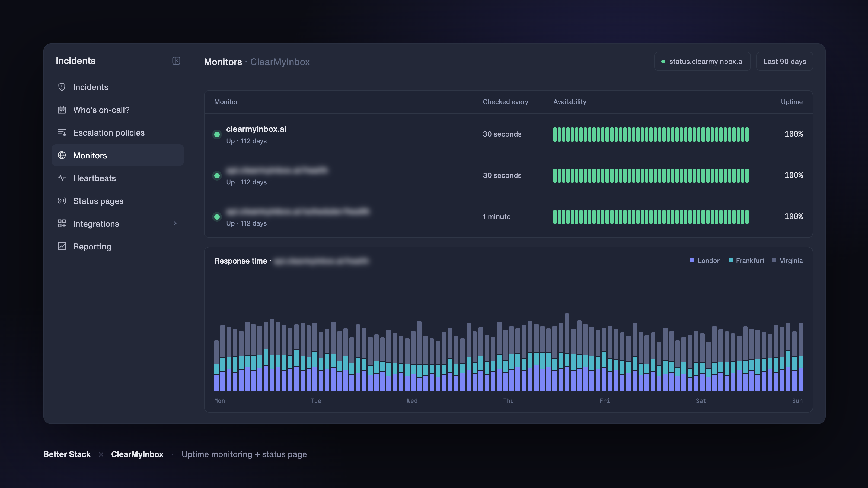Viewport: 868px width, 488px height.
Task: Toggle Frankfurt series in the chart legend
Action: pos(746,261)
